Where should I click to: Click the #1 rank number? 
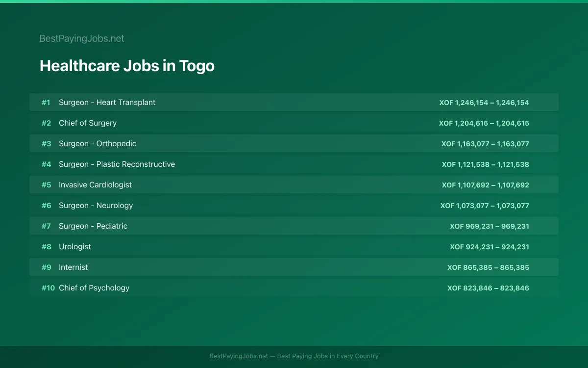tap(46, 103)
